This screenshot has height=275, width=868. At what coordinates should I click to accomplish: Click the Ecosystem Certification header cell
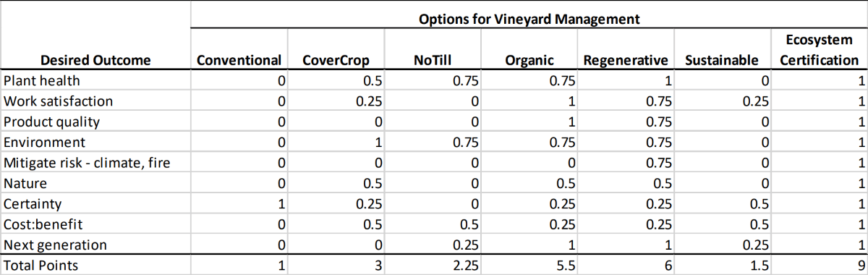tap(819, 51)
